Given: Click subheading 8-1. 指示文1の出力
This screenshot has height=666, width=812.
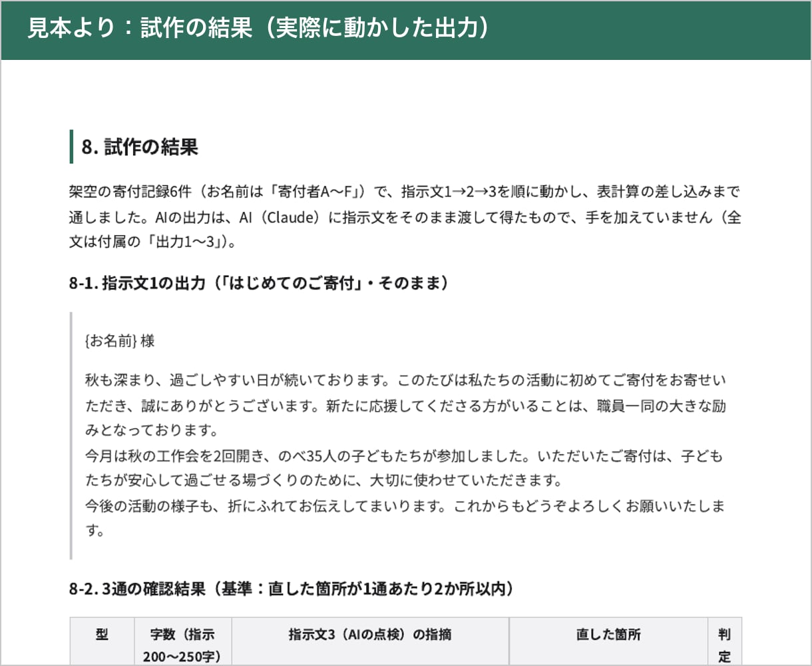Looking at the screenshot, I should pos(258,283).
